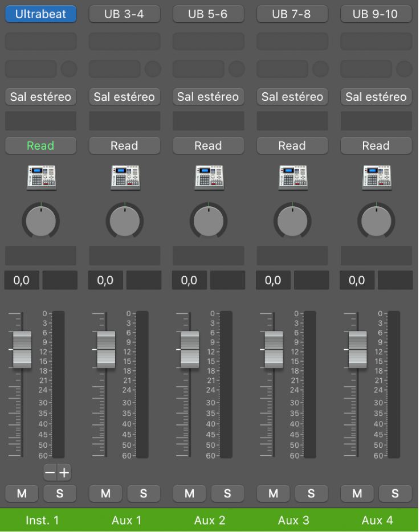Click the UB 3-4 input slot
The width and height of the screenshot is (420, 532).
click(125, 14)
